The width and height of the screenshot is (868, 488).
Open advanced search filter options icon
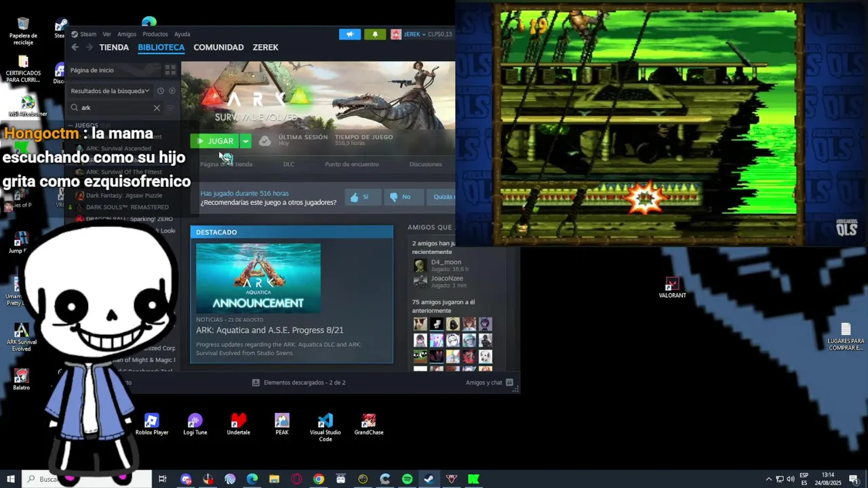point(170,108)
